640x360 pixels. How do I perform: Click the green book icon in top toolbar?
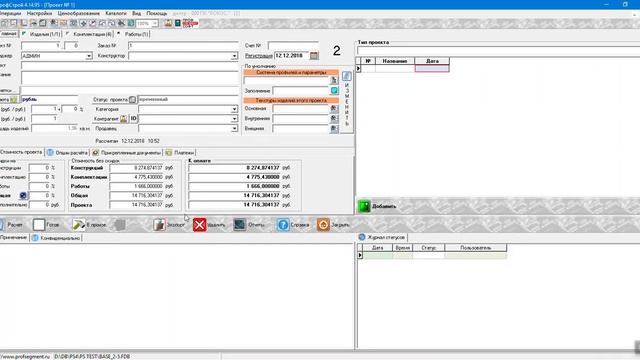(x=178, y=23)
